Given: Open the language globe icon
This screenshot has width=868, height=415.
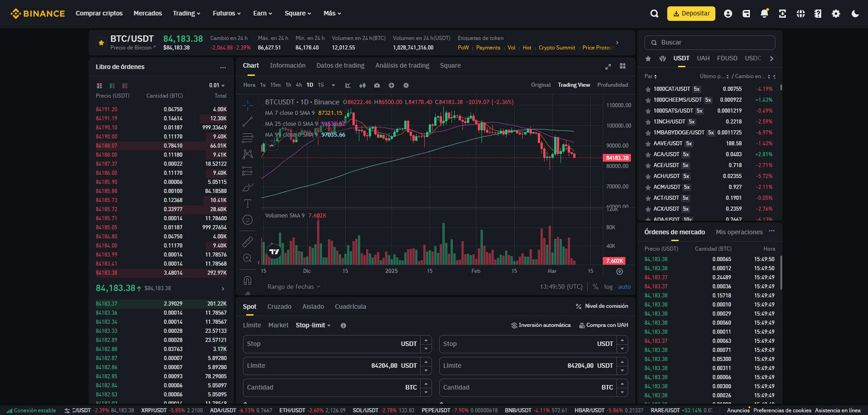Looking at the screenshot, I should click(x=801, y=14).
